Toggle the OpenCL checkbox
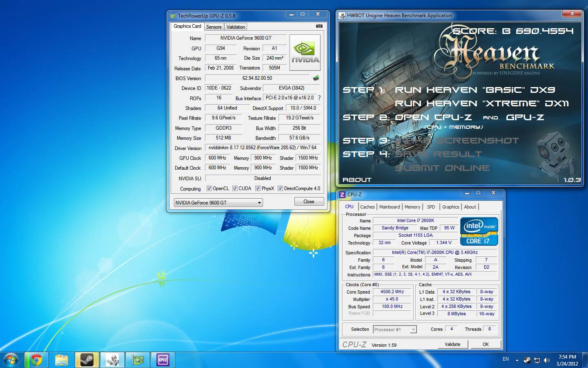Image resolution: width=588 pixels, height=368 pixels. (209, 188)
